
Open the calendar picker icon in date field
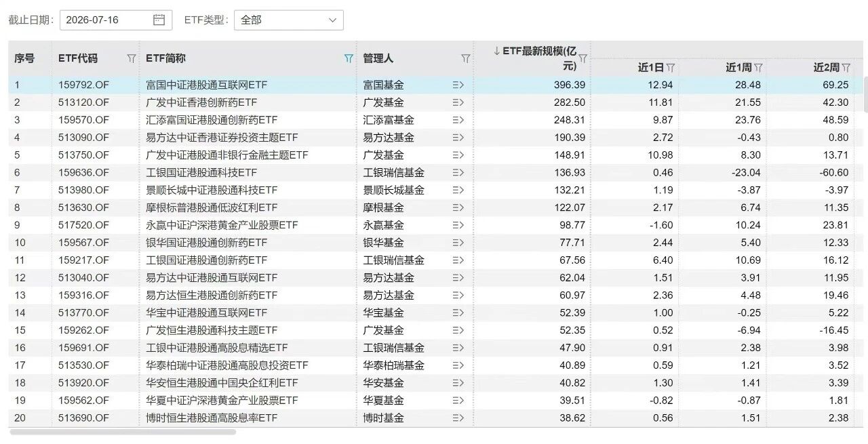pos(159,20)
